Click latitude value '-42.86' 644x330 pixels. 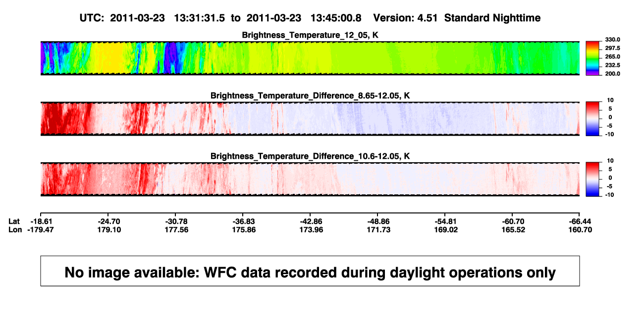pyautogui.click(x=312, y=221)
